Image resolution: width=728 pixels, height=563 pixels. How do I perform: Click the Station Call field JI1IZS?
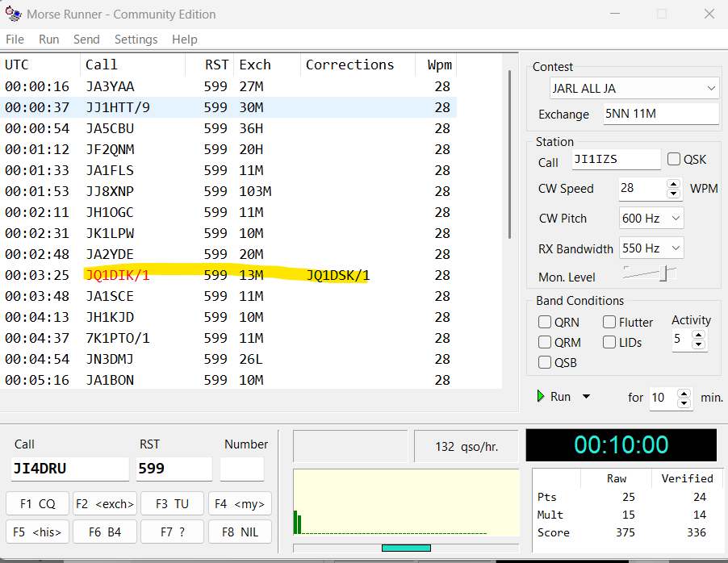pos(617,159)
